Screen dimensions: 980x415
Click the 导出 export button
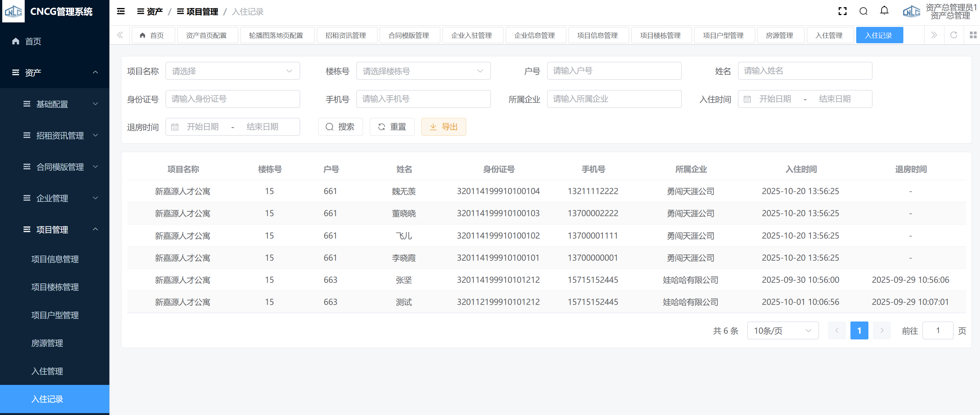[x=443, y=126]
